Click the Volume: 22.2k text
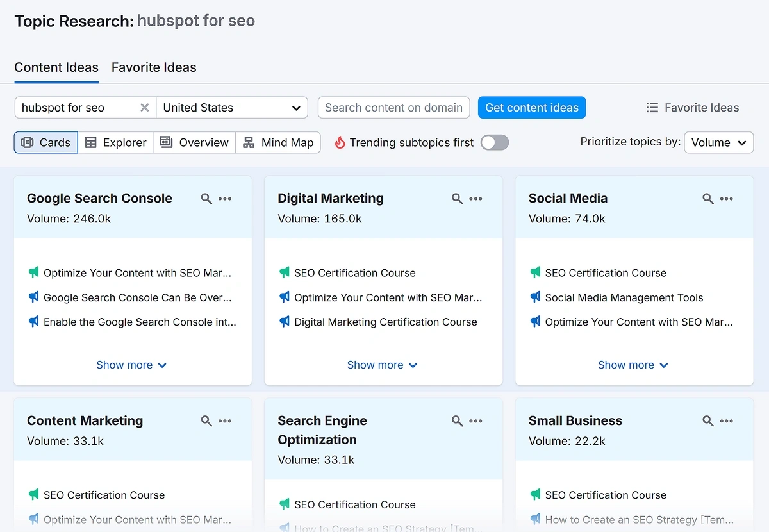This screenshot has height=532, width=769. click(567, 441)
